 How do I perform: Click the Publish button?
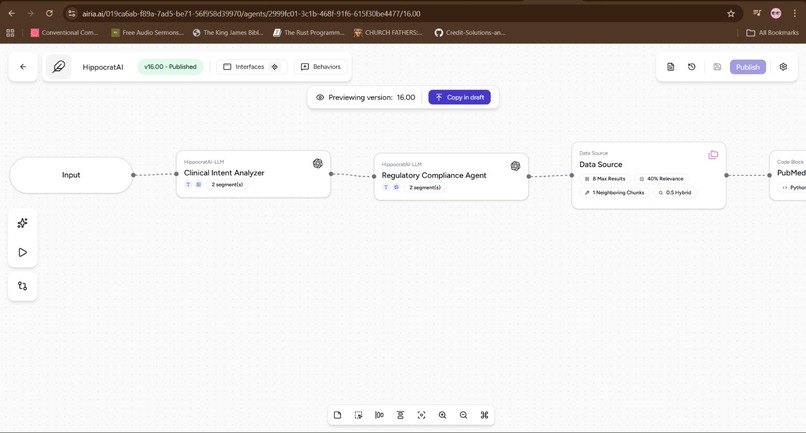[x=748, y=67]
